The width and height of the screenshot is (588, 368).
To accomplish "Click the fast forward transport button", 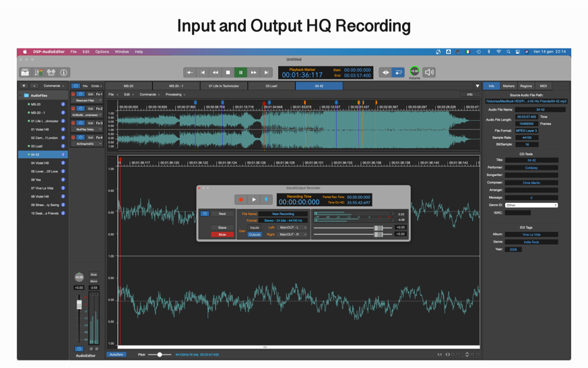I will (x=253, y=72).
